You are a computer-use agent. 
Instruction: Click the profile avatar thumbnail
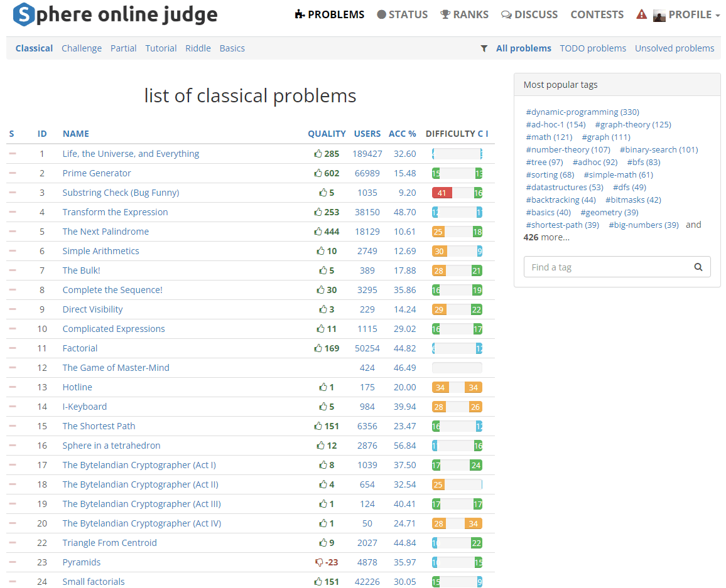point(659,16)
